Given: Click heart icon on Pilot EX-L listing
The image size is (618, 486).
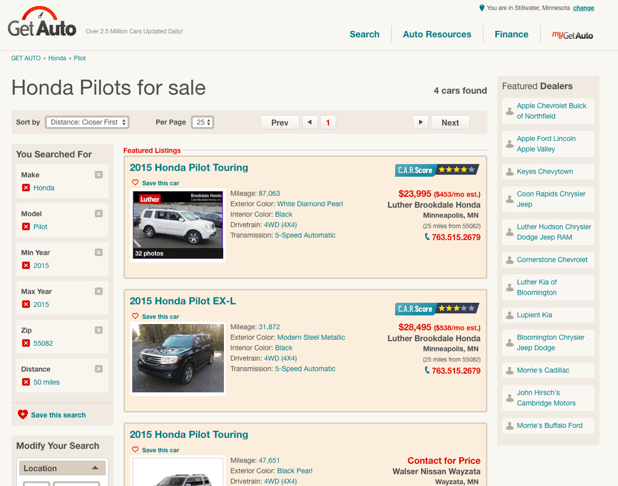Looking at the screenshot, I should (x=135, y=316).
